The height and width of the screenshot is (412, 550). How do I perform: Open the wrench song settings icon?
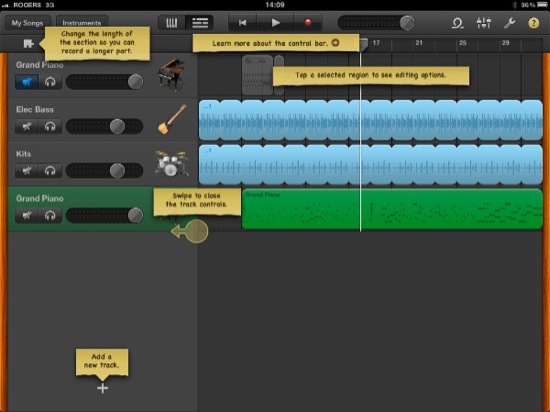click(x=509, y=23)
